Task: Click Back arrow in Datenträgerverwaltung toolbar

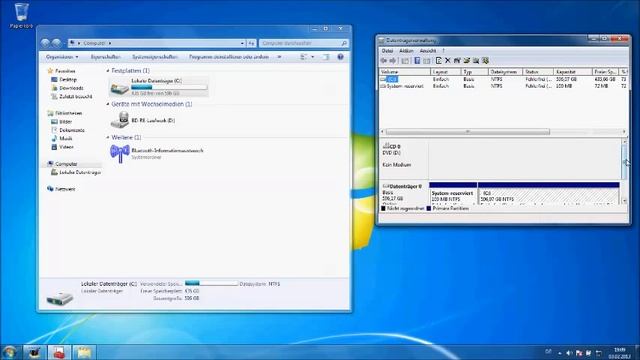Action: coord(384,61)
